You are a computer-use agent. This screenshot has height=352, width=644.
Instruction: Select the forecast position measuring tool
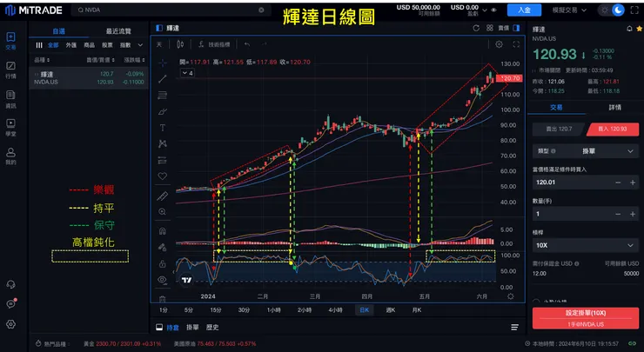coord(163,161)
